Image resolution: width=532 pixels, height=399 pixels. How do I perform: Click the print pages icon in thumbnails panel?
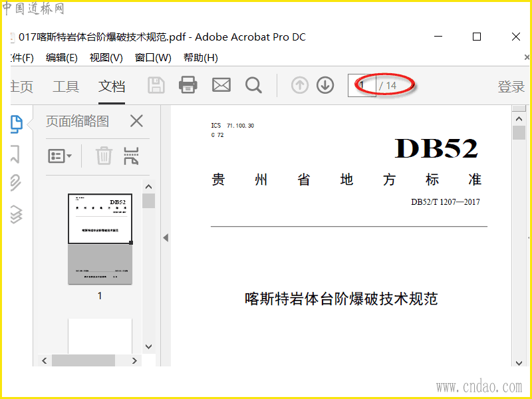(x=131, y=156)
